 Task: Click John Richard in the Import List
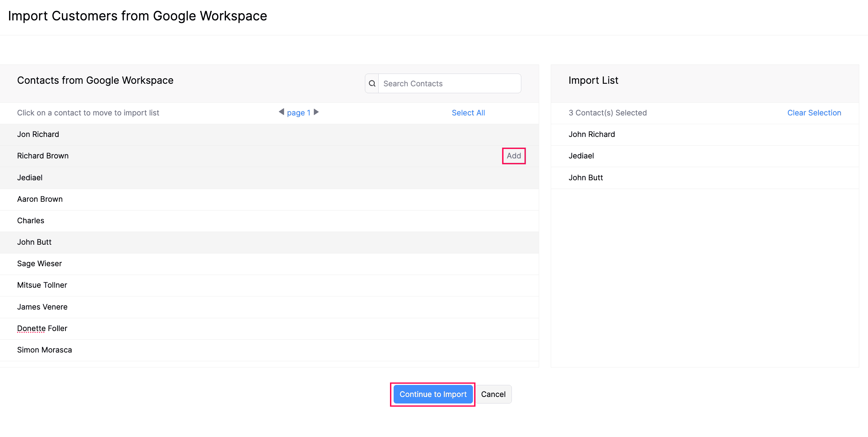click(x=592, y=134)
